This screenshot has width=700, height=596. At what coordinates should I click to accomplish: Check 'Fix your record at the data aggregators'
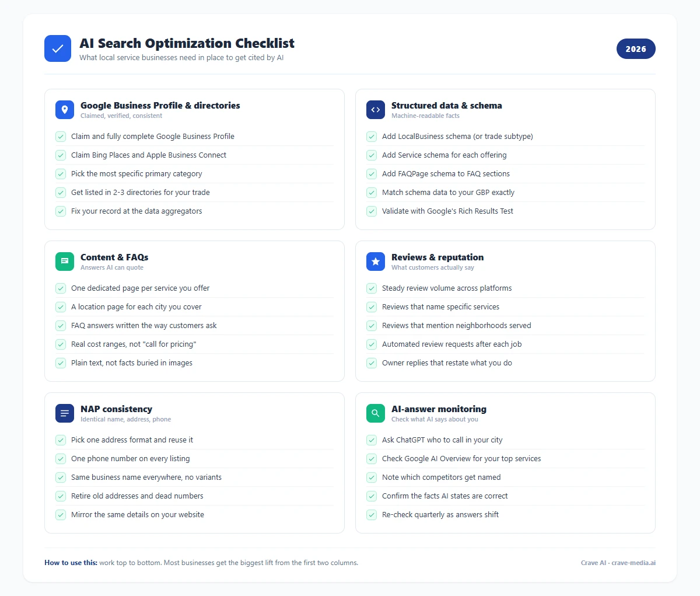pos(61,211)
